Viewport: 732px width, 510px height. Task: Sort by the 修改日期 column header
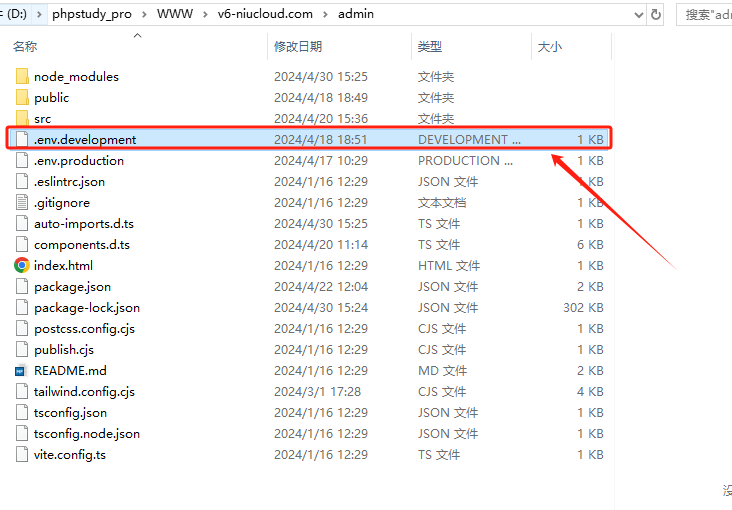pyautogui.click(x=298, y=47)
